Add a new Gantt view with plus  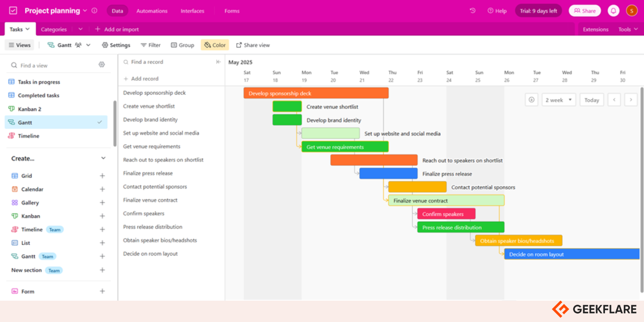pos(102,256)
